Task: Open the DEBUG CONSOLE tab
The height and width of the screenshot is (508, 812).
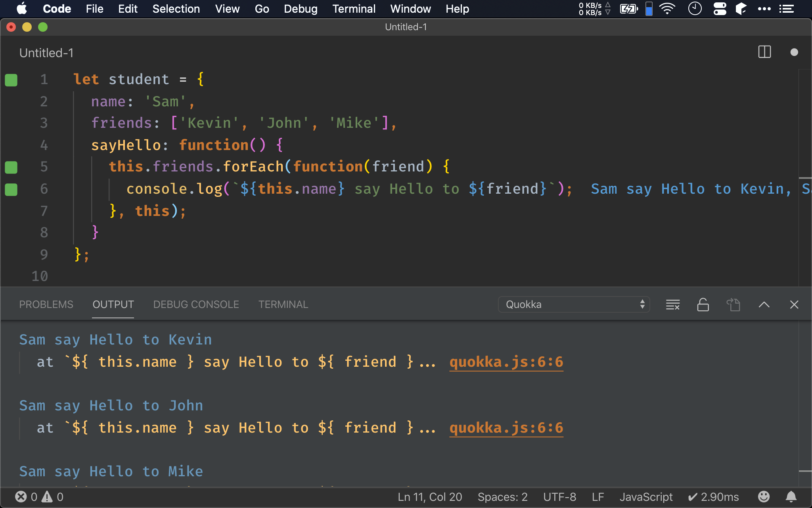Action: (196, 304)
